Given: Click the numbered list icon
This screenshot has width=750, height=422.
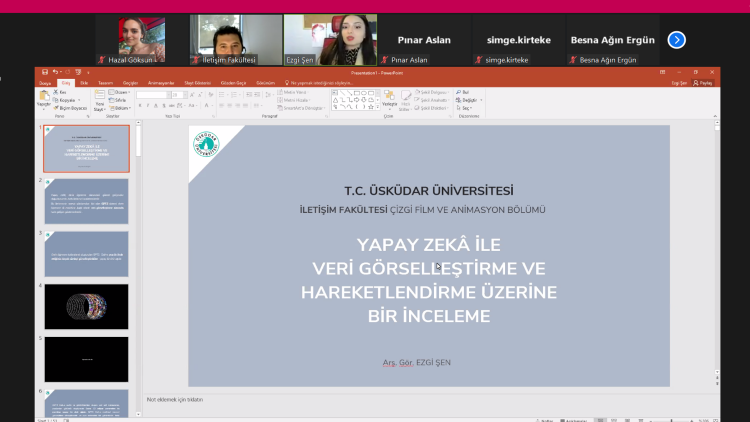Looking at the screenshot, I should [x=234, y=95].
